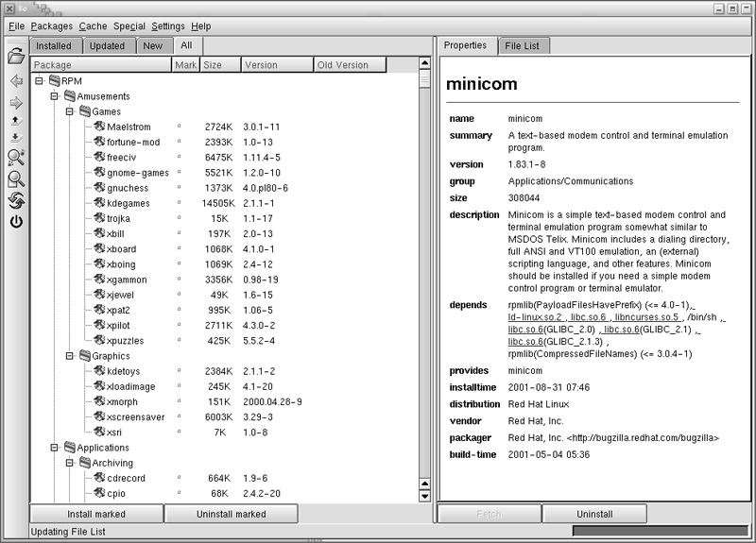
Task: Toggle the mark for the freeciv package
Action: 179,157
